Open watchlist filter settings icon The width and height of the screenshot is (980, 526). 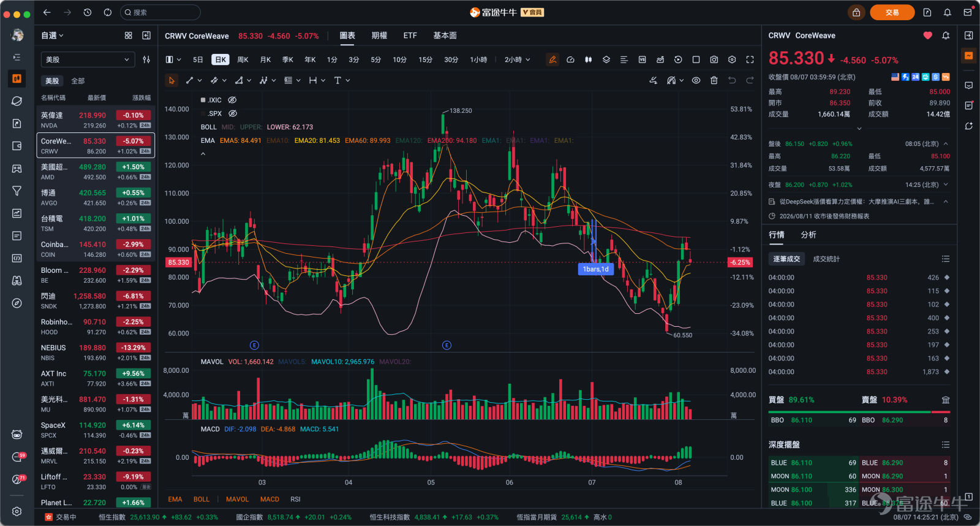coord(146,59)
